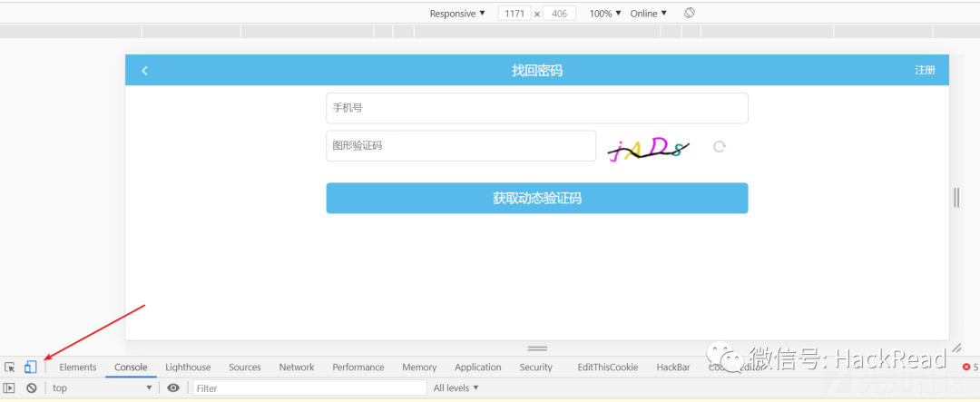
Task: Click the inspect element picker icon
Action: point(9,368)
